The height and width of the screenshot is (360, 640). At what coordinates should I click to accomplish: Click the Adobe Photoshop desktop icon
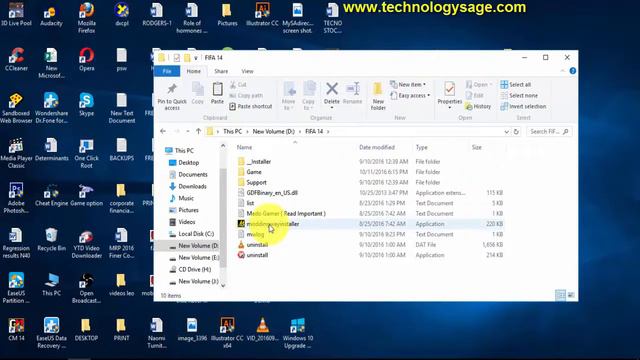16,198
